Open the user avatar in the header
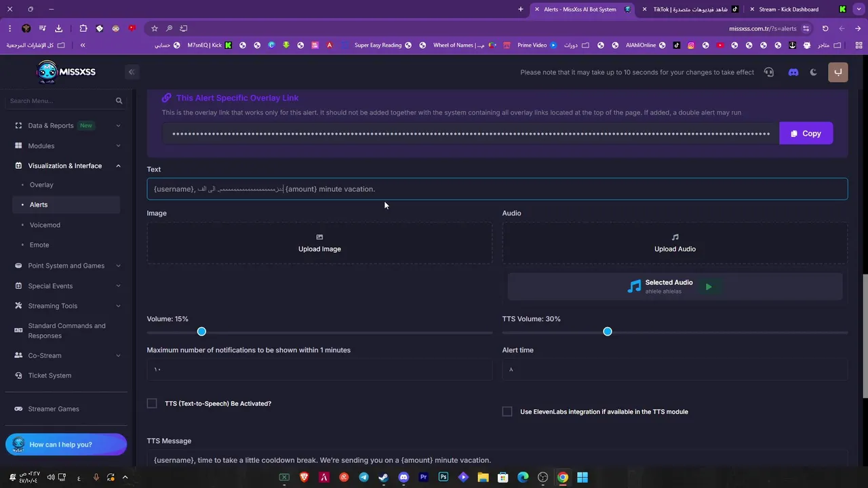The image size is (868, 488). tap(838, 72)
